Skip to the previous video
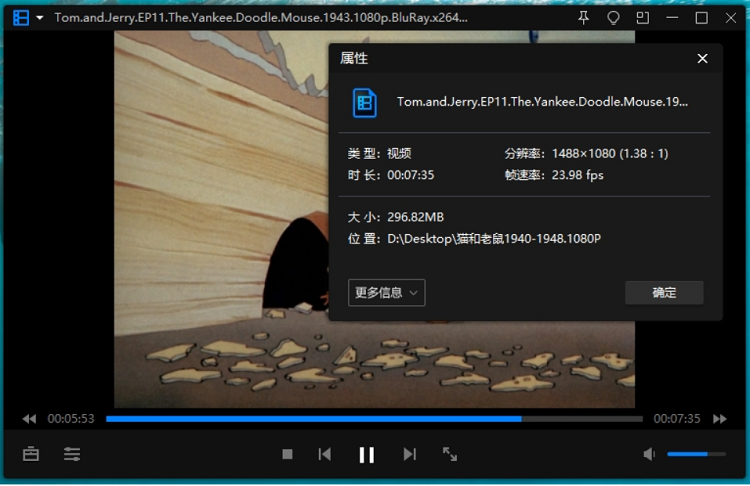The height and width of the screenshot is (486, 750). click(325, 454)
